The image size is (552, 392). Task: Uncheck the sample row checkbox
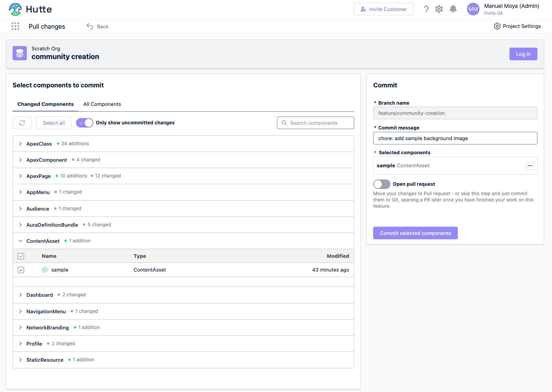pyautogui.click(x=21, y=270)
